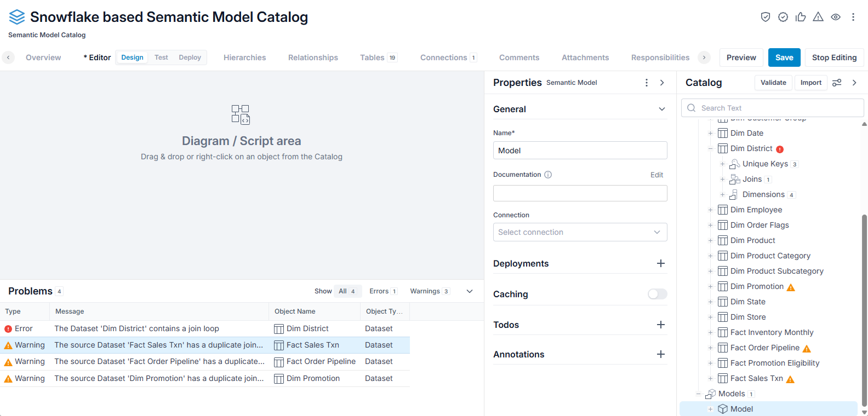This screenshot has width=868, height=416.
Task: Click the warning triangle icon in header
Action: click(x=818, y=17)
